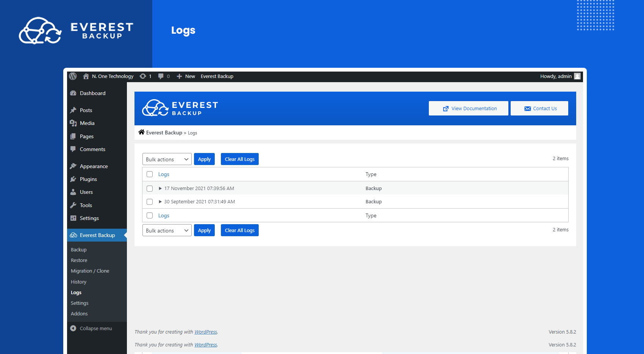
Task: Open the Everest Backup Settings submenu item
Action: tap(80, 303)
